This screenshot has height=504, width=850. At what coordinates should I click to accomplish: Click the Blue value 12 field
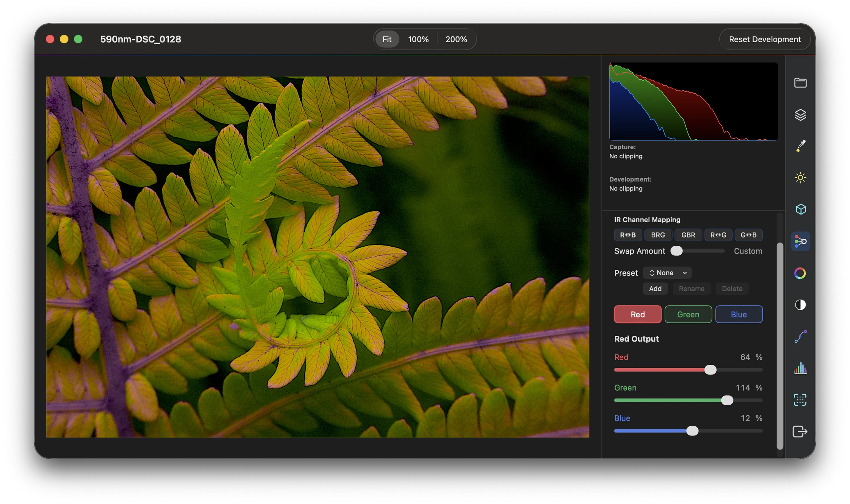point(745,418)
